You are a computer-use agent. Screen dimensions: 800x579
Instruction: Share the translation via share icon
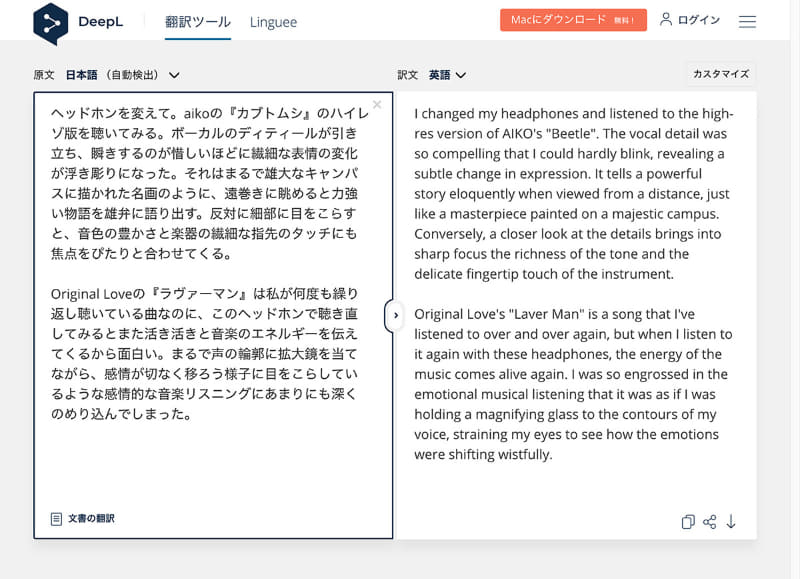click(x=710, y=521)
